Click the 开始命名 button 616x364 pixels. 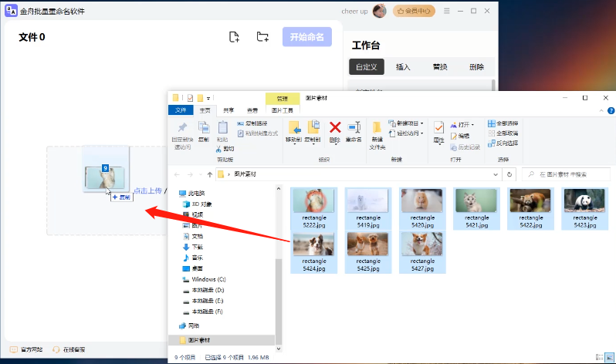pyautogui.click(x=306, y=37)
